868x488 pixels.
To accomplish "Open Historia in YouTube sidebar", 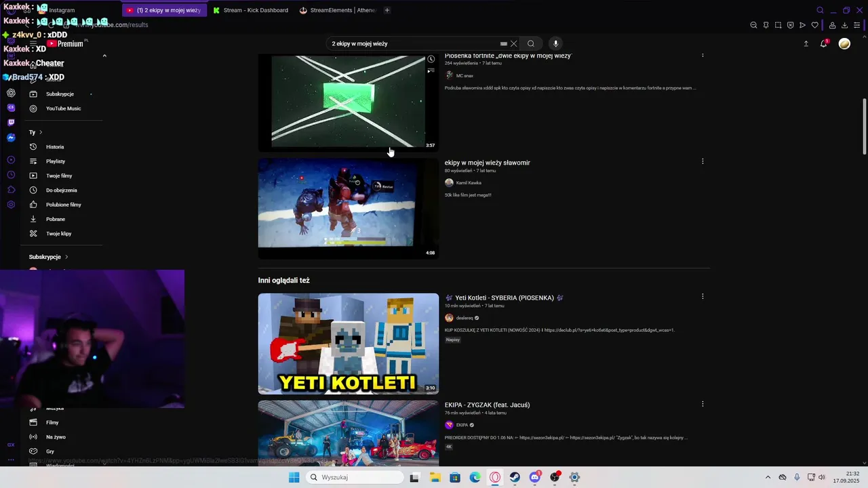I will click(55, 147).
